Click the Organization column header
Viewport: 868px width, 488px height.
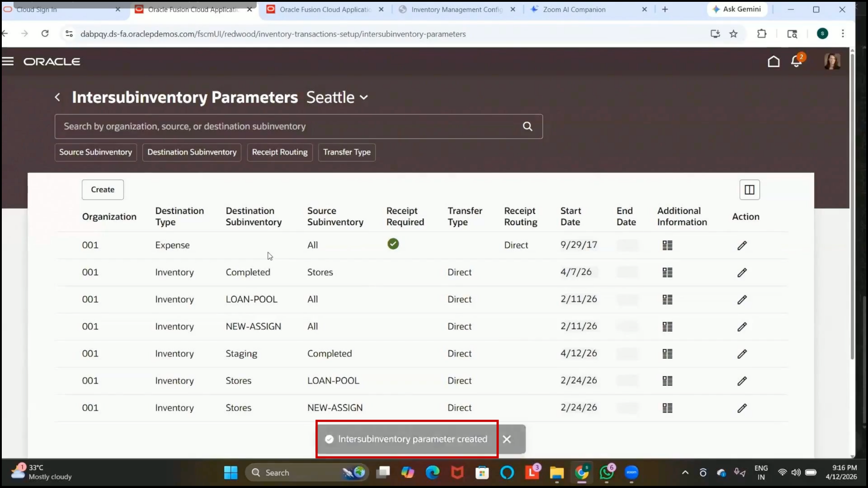(109, 217)
